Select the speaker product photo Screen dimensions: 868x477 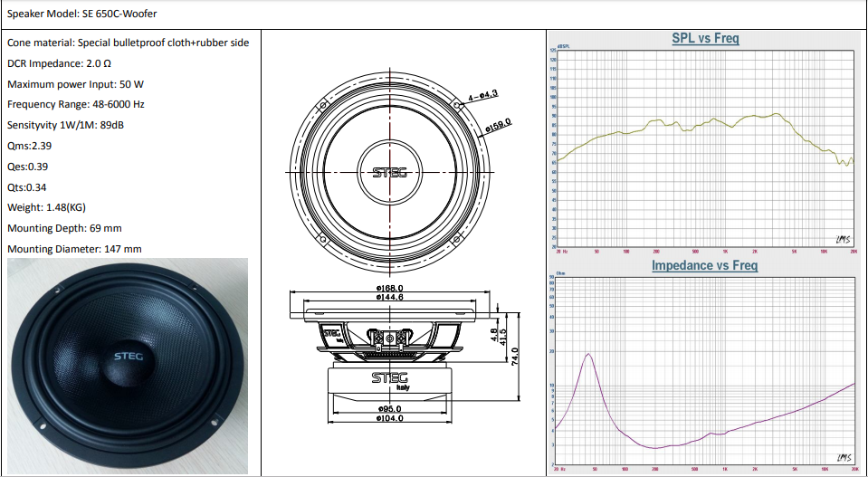(x=127, y=366)
